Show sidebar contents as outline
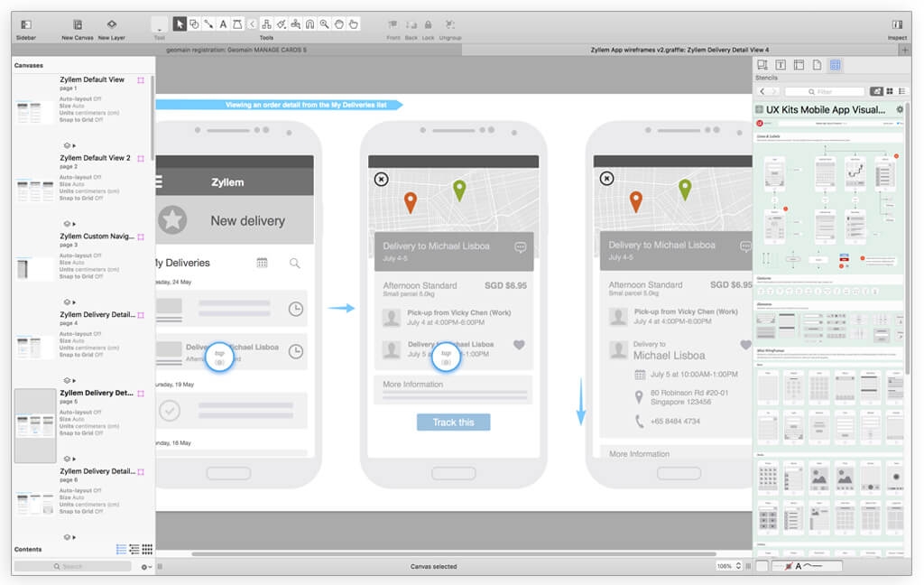 (134, 549)
